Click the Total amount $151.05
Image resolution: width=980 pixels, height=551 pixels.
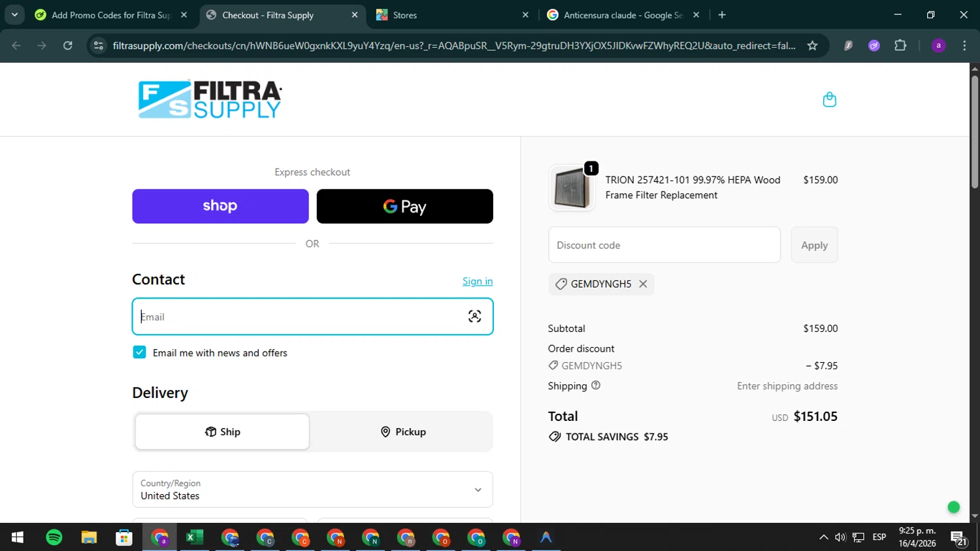(x=815, y=416)
